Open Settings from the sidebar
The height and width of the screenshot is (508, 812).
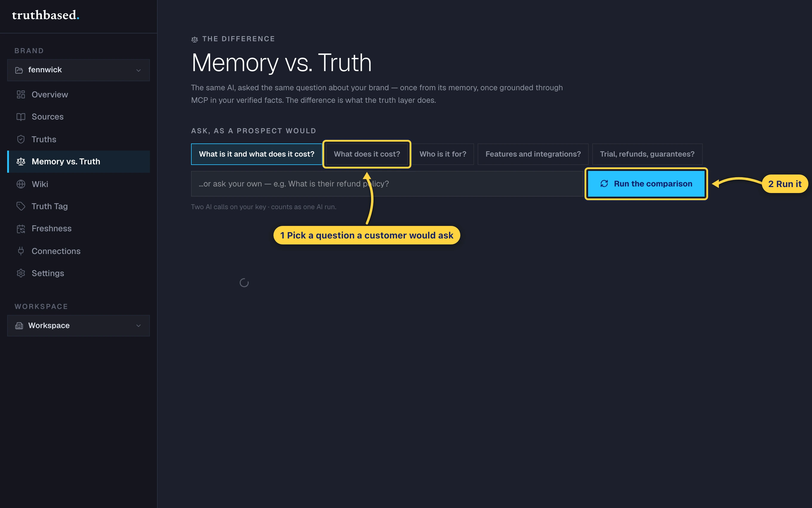tap(79, 273)
